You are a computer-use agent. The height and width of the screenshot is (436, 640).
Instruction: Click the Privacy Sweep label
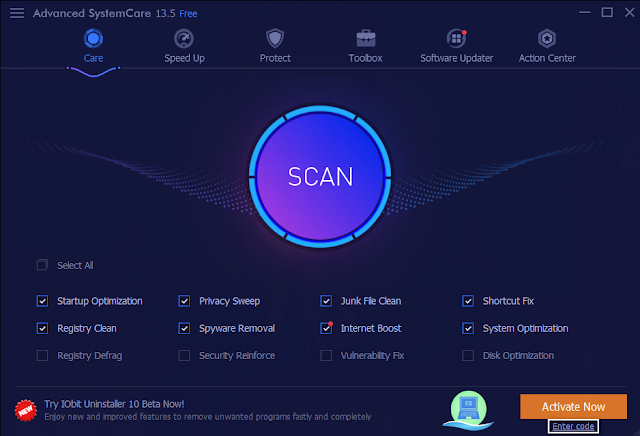229,301
